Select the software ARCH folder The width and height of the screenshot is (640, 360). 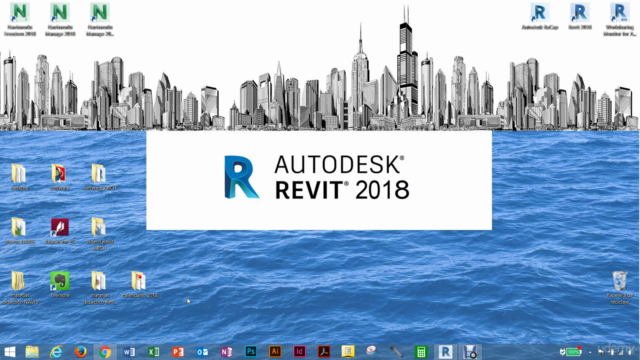[x=100, y=178]
